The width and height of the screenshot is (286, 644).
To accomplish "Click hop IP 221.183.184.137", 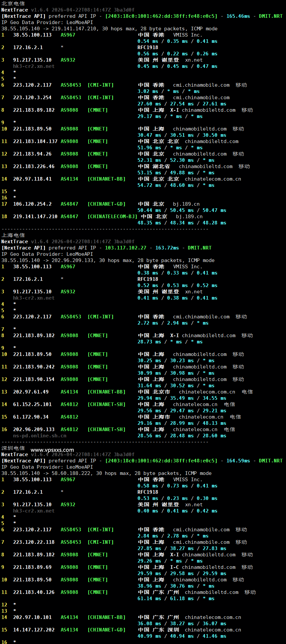I will pos(35,141).
